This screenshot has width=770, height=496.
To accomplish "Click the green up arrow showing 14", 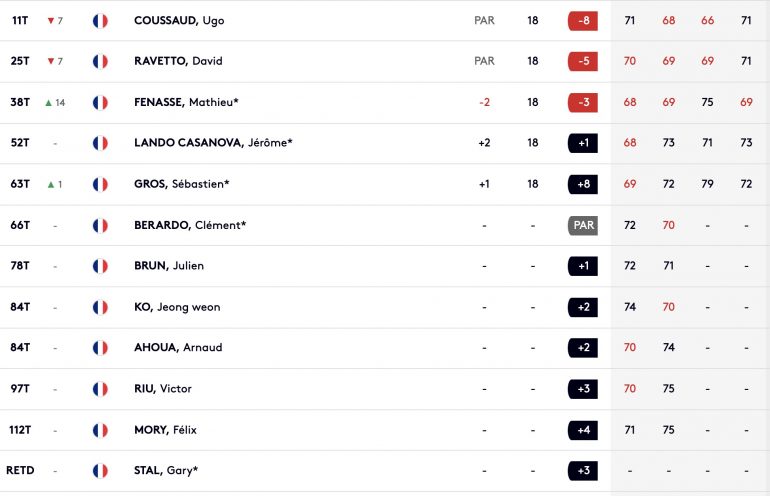I will coord(48,103).
